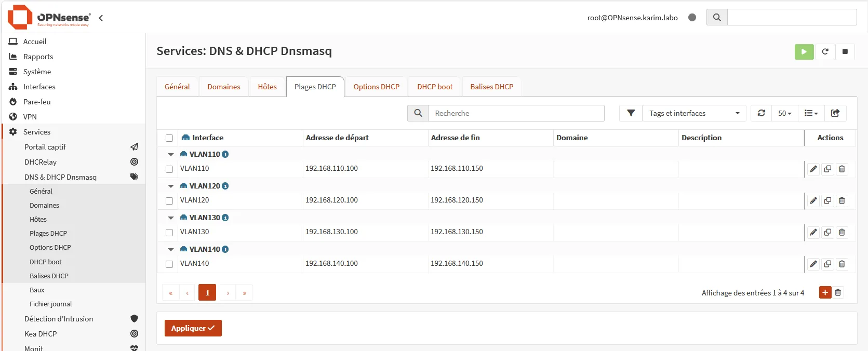The height and width of the screenshot is (351, 868).
Task: Open the Tags et interfaces dropdown
Action: click(694, 113)
